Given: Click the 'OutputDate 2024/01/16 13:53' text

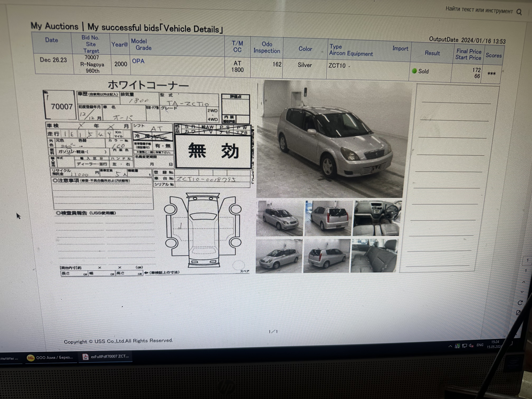Looking at the screenshot, I should click(x=467, y=40).
